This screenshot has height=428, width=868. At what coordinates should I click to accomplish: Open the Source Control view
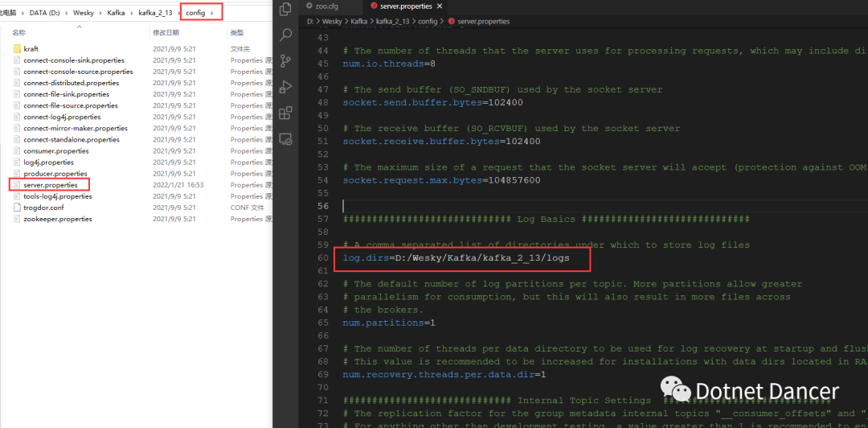coord(285,61)
